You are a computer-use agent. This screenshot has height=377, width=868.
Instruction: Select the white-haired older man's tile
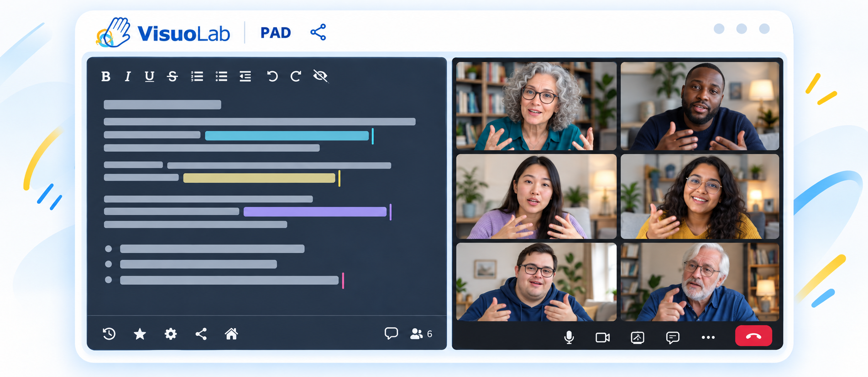pos(700,282)
